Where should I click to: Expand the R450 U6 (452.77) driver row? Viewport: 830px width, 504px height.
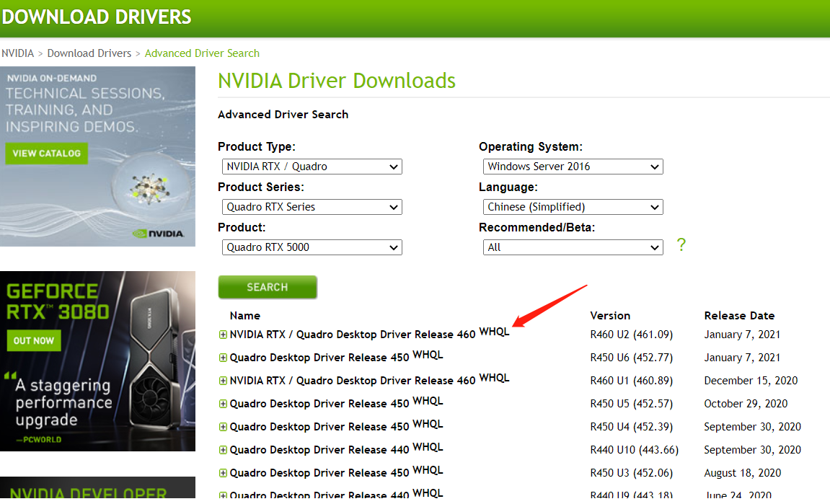(x=223, y=358)
